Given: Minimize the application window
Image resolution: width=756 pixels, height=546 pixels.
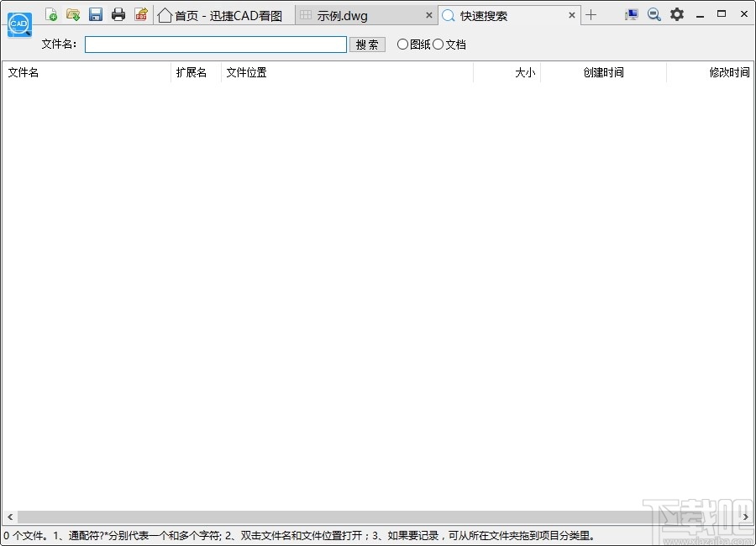Looking at the screenshot, I should [x=700, y=15].
